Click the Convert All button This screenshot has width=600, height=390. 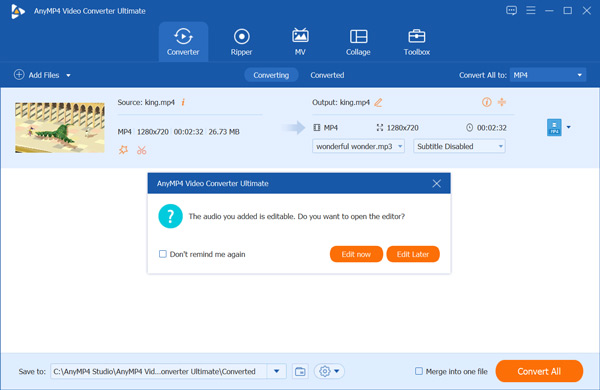(x=539, y=371)
